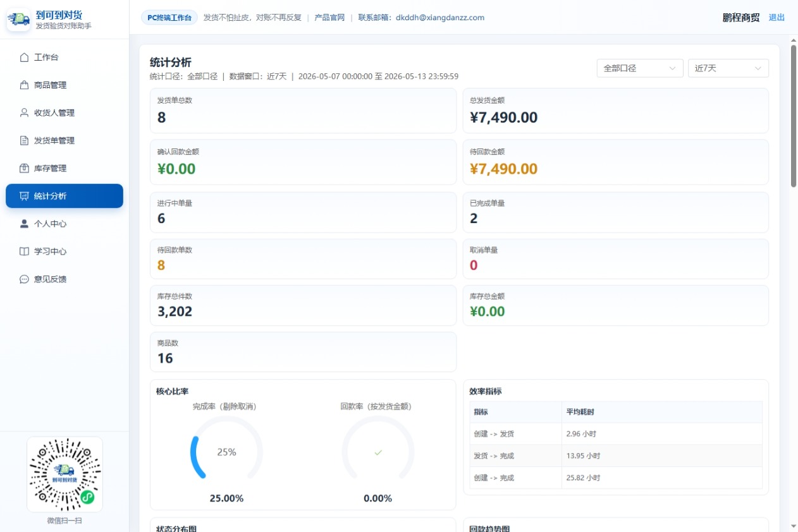Viewport: 798px width, 532px height.
Task: Open the 意见反馈 page
Action: point(64,279)
